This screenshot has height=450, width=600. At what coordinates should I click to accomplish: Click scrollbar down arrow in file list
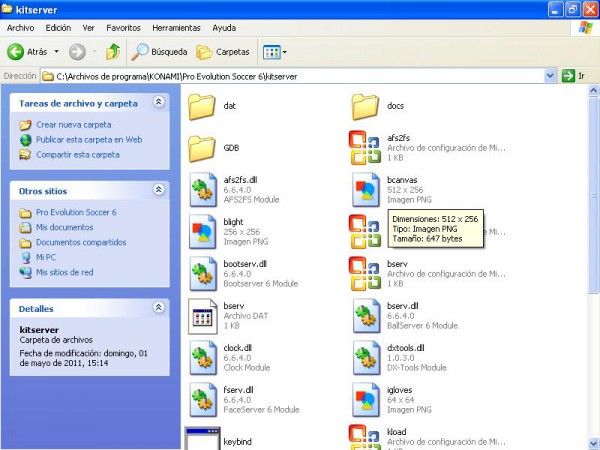(593, 443)
